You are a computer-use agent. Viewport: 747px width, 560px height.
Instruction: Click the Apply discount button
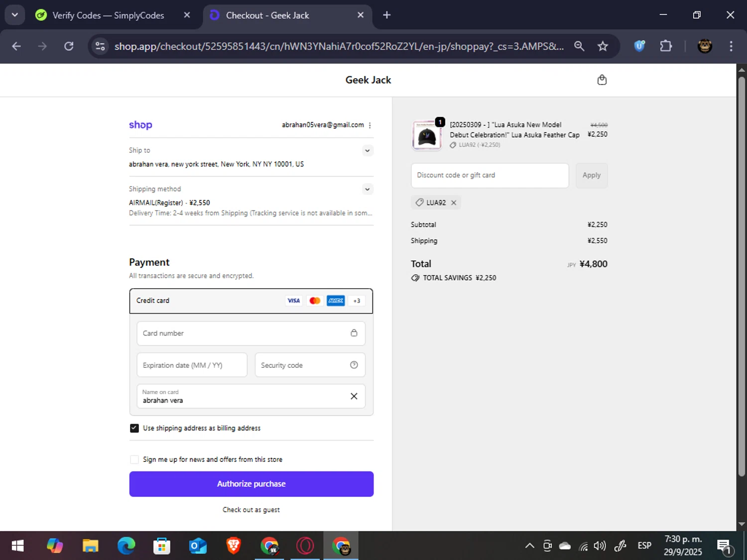(592, 175)
